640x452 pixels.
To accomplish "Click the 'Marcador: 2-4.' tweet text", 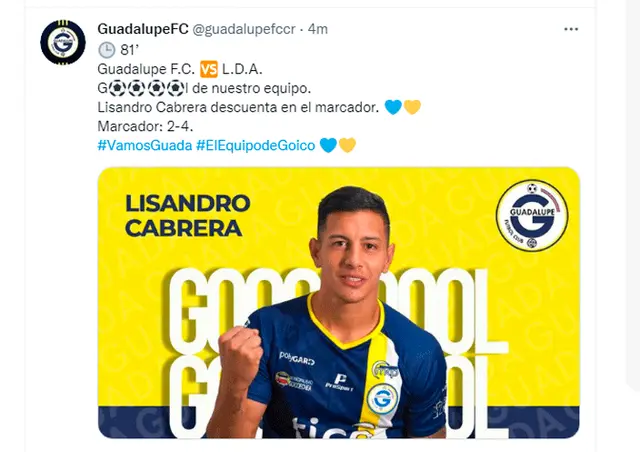I will point(145,126).
